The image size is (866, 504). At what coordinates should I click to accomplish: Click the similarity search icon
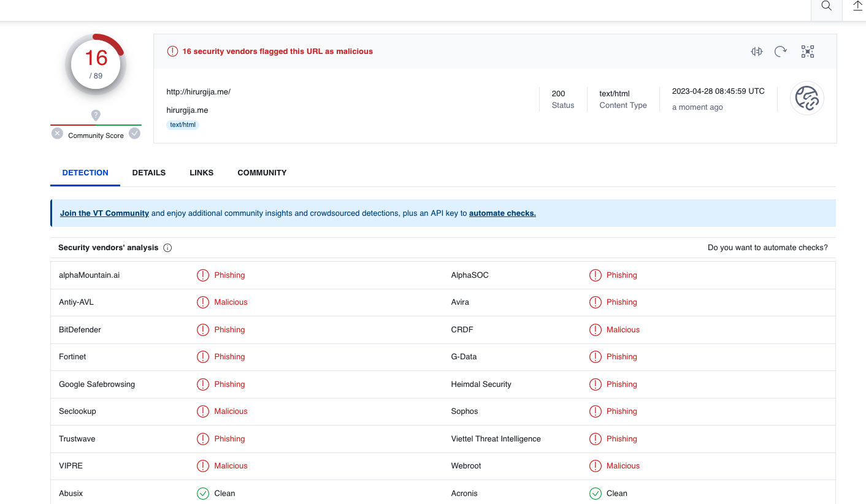tap(756, 52)
